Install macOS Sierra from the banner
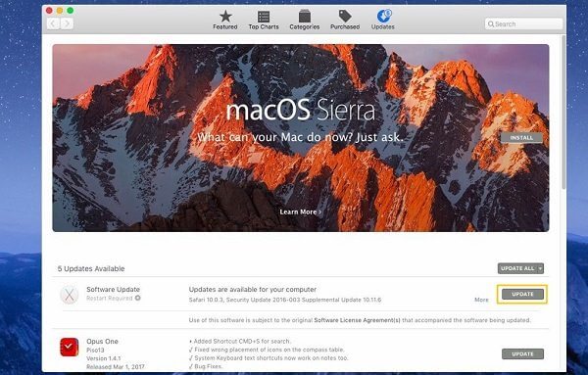 coord(521,137)
